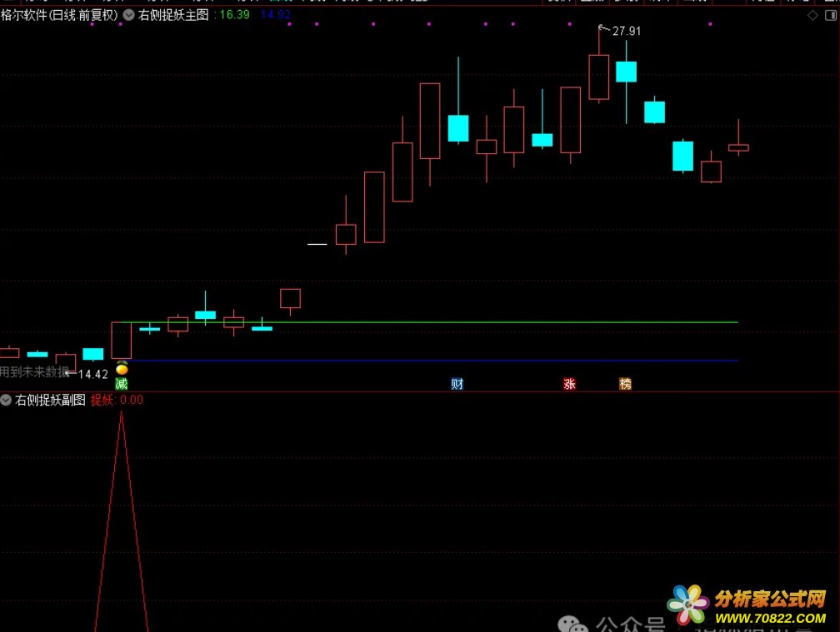Click the panel layout icon at top right
840x632 pixels.
click(830, 15)
